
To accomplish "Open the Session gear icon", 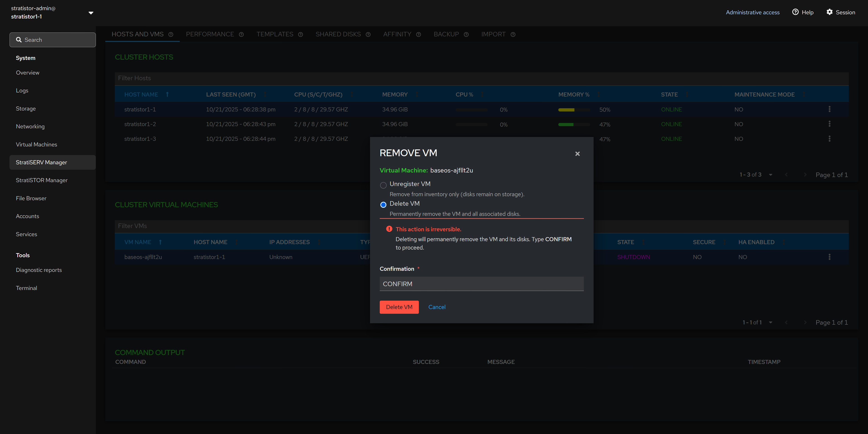I will 829,12.
